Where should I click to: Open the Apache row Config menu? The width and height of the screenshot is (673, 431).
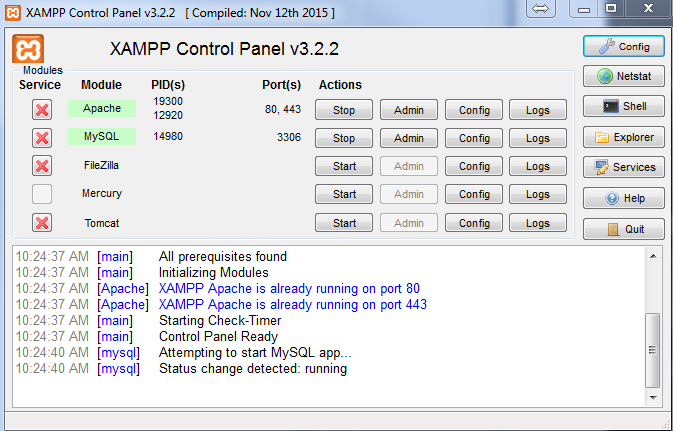(474, 110)
